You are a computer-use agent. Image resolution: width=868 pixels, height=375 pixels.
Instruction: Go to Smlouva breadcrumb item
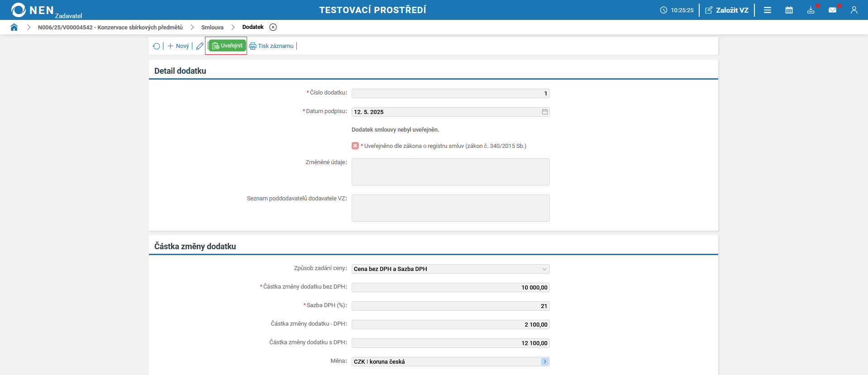212,27
